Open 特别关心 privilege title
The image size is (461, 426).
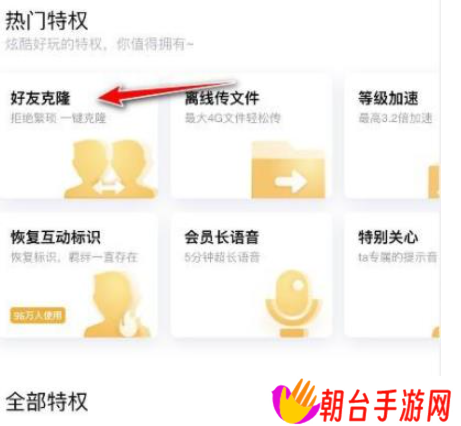(x=388, y=237)
